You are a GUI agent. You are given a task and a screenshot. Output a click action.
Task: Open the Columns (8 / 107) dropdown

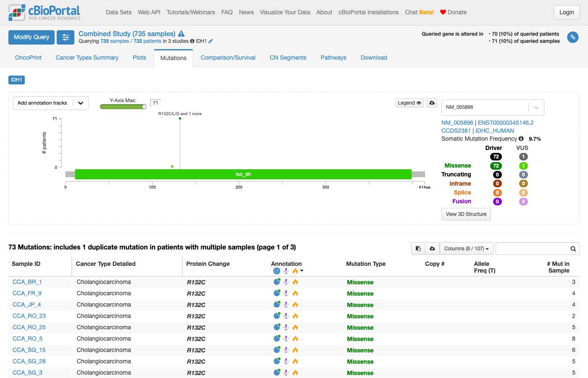[466, 249]
